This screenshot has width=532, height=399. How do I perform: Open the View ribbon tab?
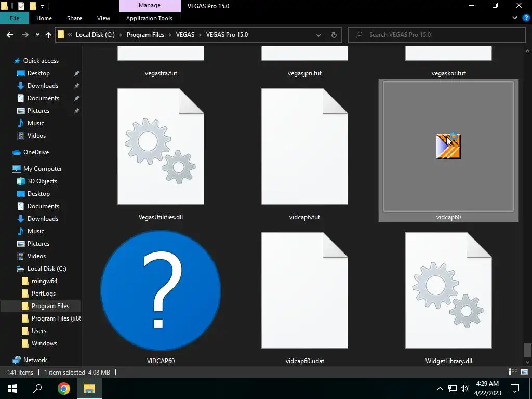[x=103, y=18]
